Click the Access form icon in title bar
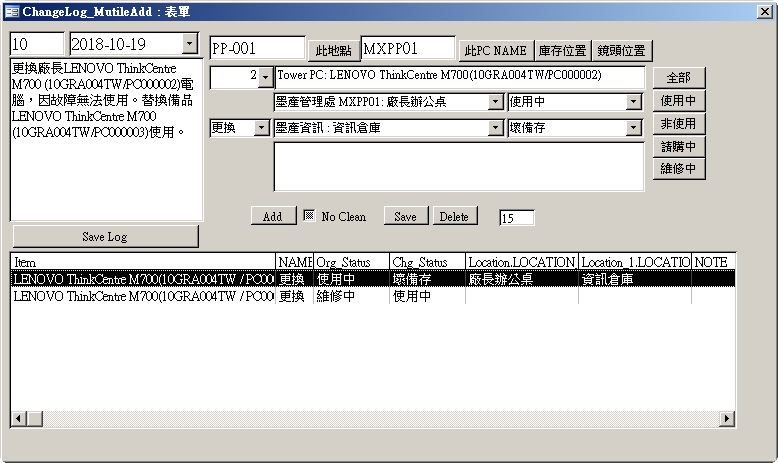 (x=11, y=11)
